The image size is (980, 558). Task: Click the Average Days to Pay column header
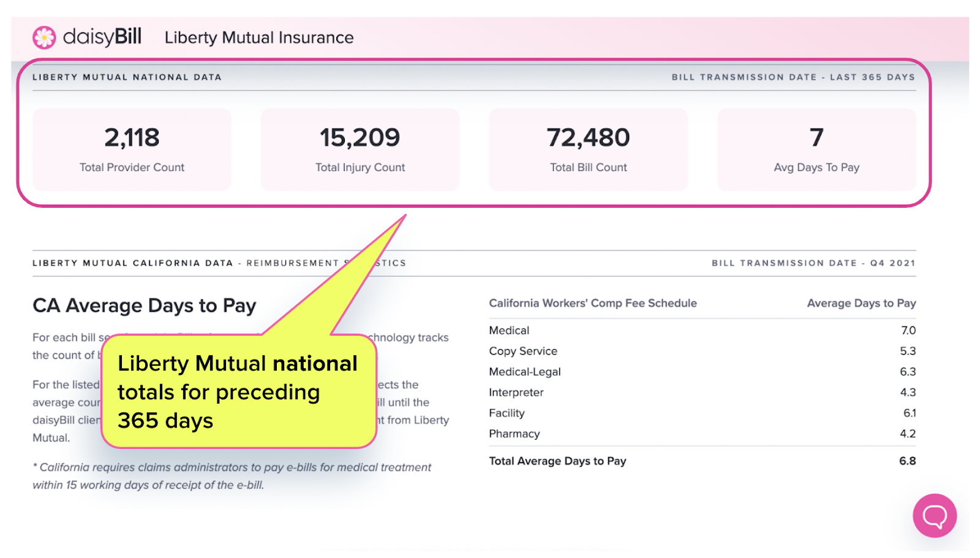(x=861, y=303)
